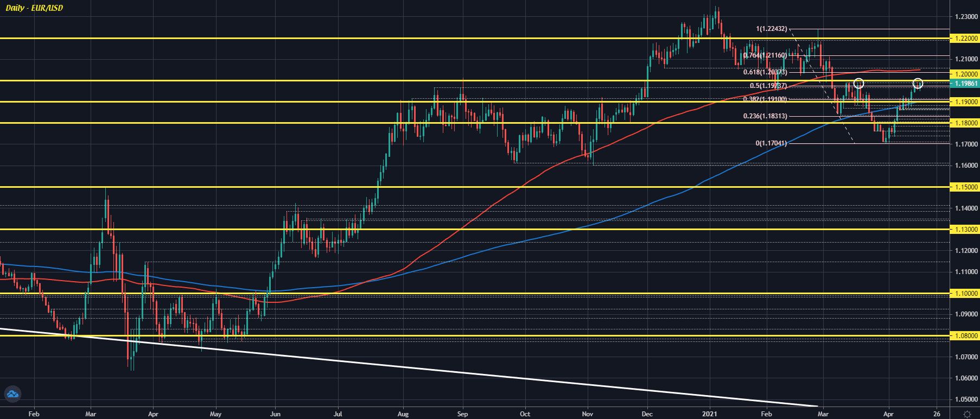Click the yellow 1.10000 price axis label

[x=965, y=294]
